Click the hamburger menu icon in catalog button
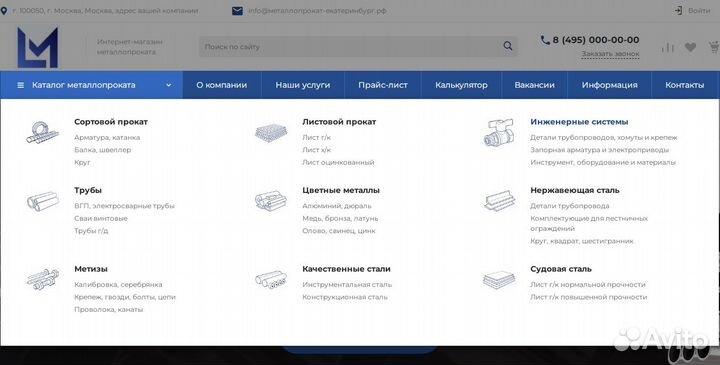Screen dimensions: 720x365 (21, 85)
